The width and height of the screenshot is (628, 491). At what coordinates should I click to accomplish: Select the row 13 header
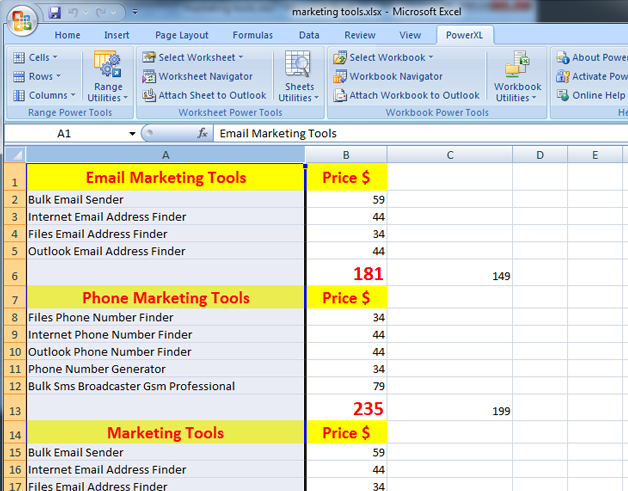point(15,407)
